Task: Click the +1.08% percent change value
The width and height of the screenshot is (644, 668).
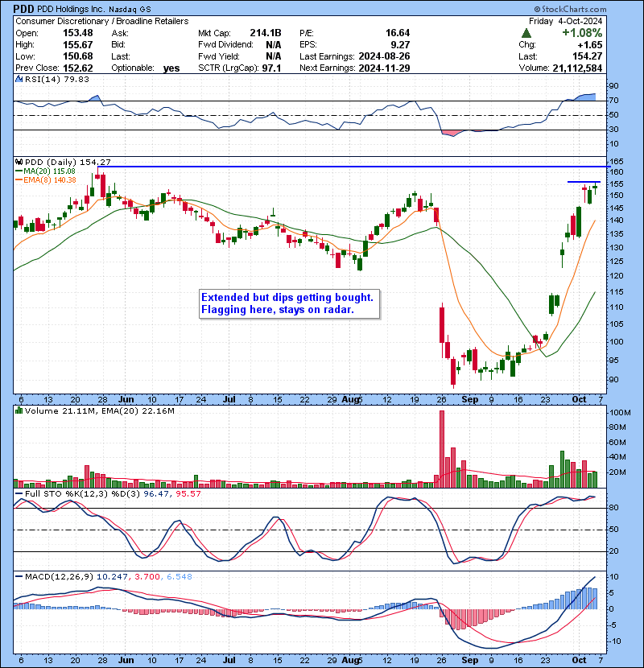Action: pyautogui.click(x=582, y=33)
